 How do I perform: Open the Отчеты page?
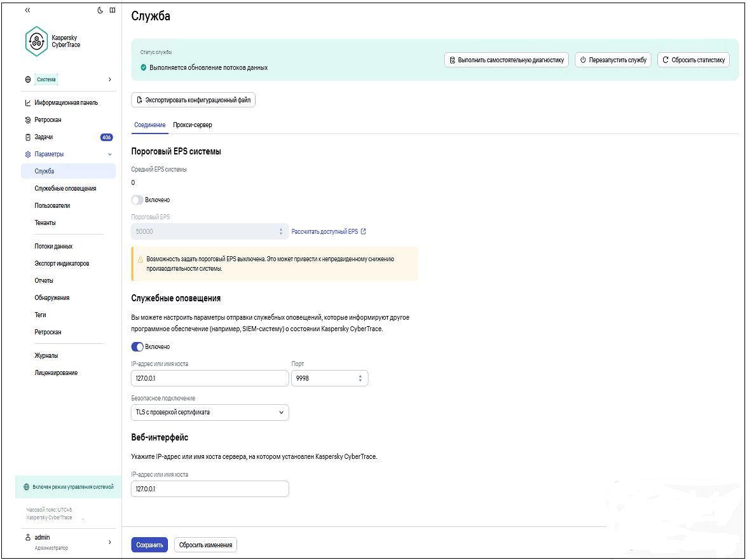tap(44, 281)
